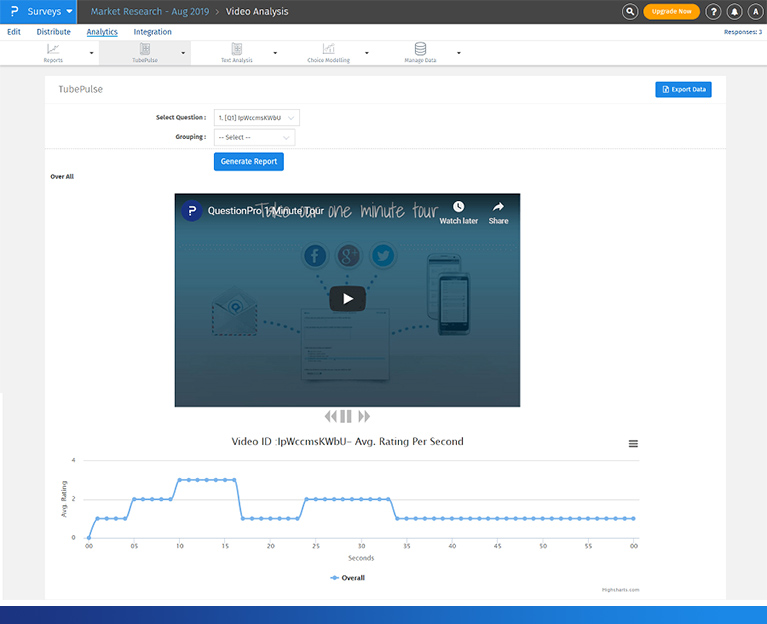Click the Over All section label

click(x=62, y=177)
